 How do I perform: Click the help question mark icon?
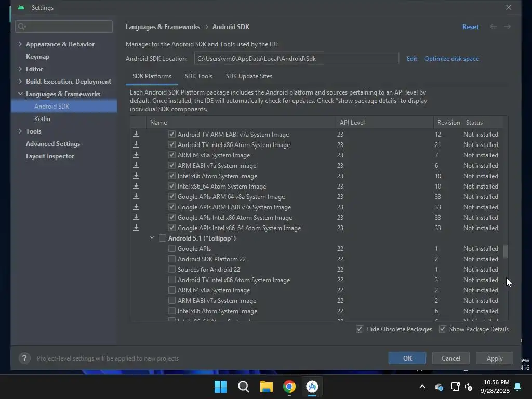[24, 358]
